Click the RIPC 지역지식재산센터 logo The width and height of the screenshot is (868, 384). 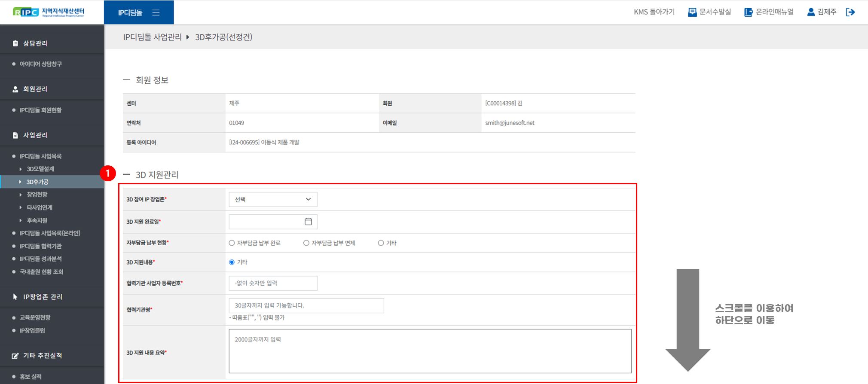pos(49,12)
